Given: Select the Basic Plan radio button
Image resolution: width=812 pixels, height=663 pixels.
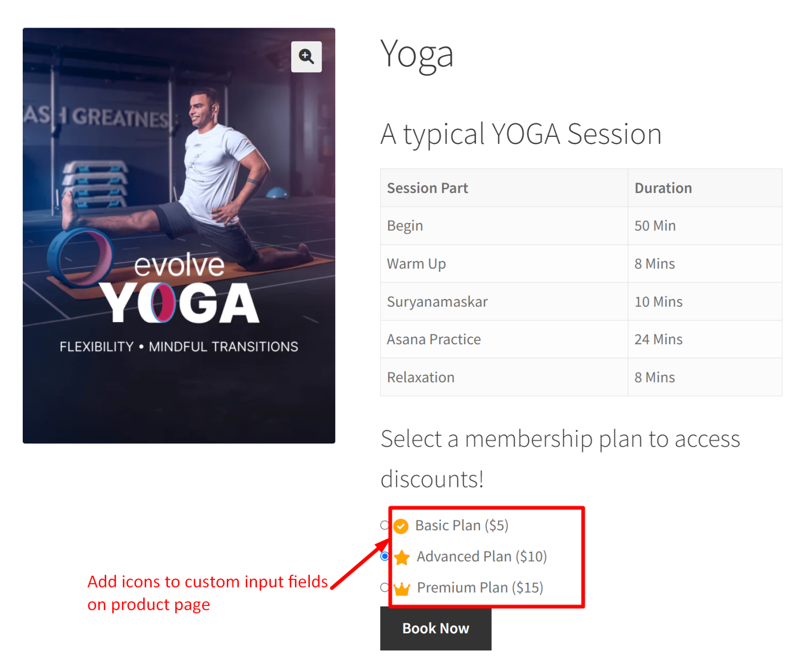Looking at the screenshot, I should (x=384, y=526).
